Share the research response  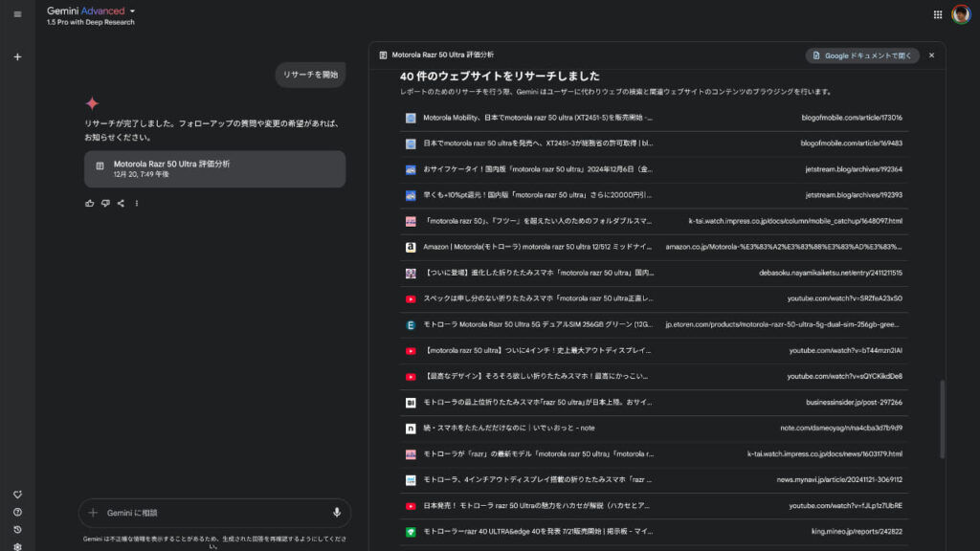pyautogui.click(x=121, y=203)
